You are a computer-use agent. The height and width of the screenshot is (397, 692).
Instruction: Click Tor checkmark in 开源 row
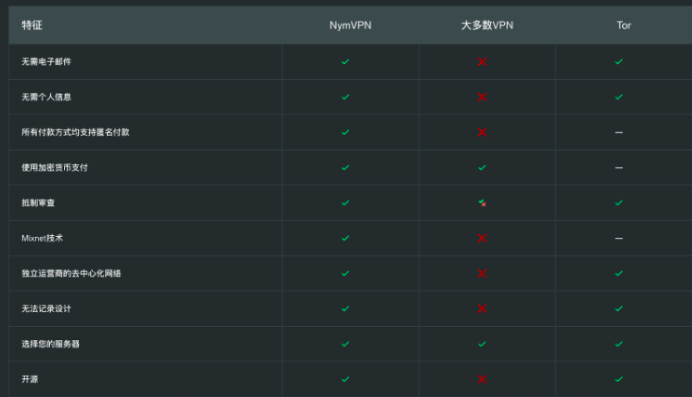point(619,379)
